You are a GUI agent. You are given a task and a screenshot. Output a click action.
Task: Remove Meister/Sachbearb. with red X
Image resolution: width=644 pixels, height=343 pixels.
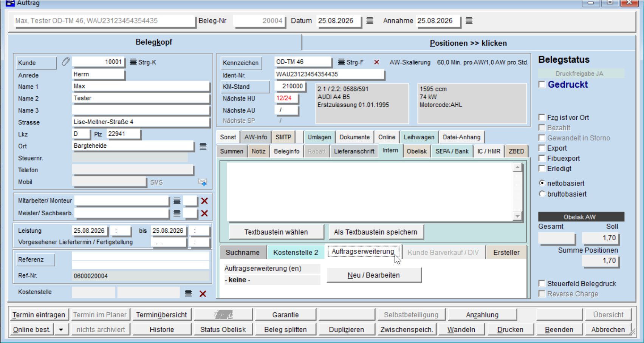point(204,213)
